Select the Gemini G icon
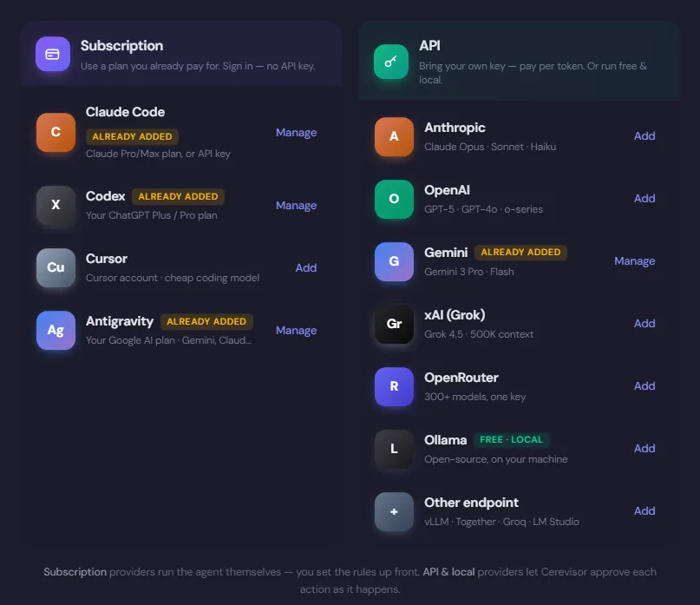 click(394, 262)
